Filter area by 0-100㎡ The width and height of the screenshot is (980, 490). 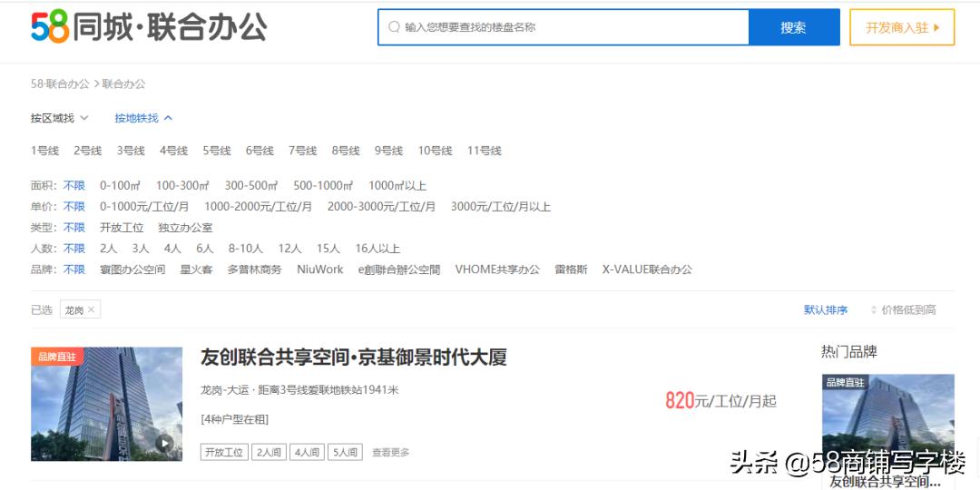[120, 186]
